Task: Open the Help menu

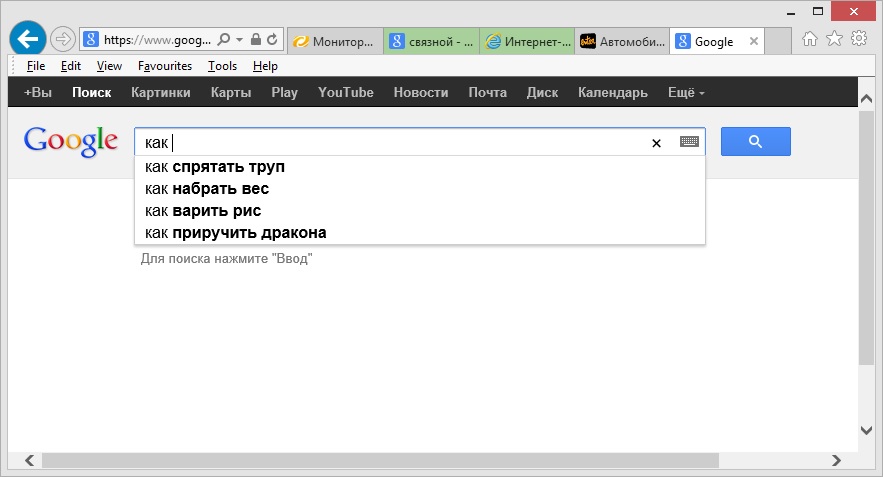Action: pyautogui.click(x=265, y=66)
